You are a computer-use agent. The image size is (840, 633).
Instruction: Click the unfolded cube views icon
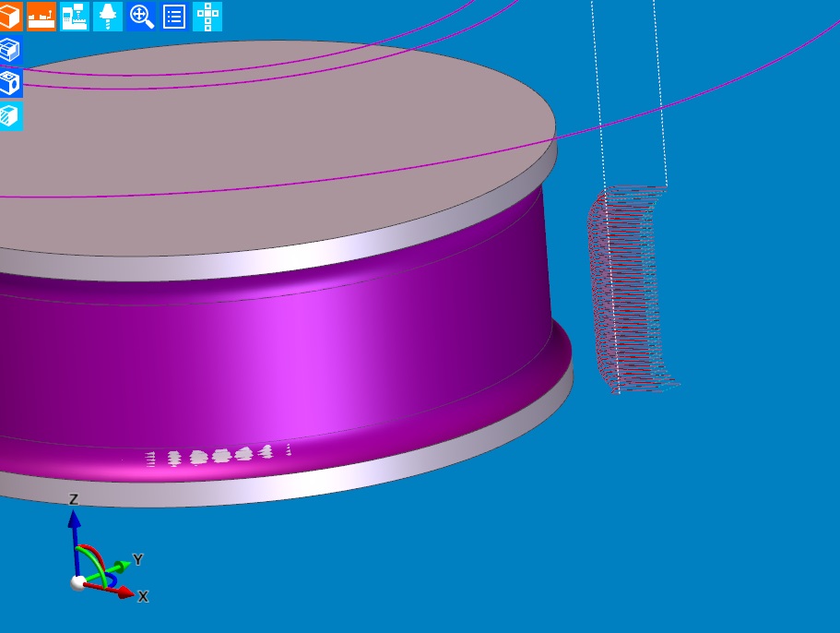click(x=207, y=16)
